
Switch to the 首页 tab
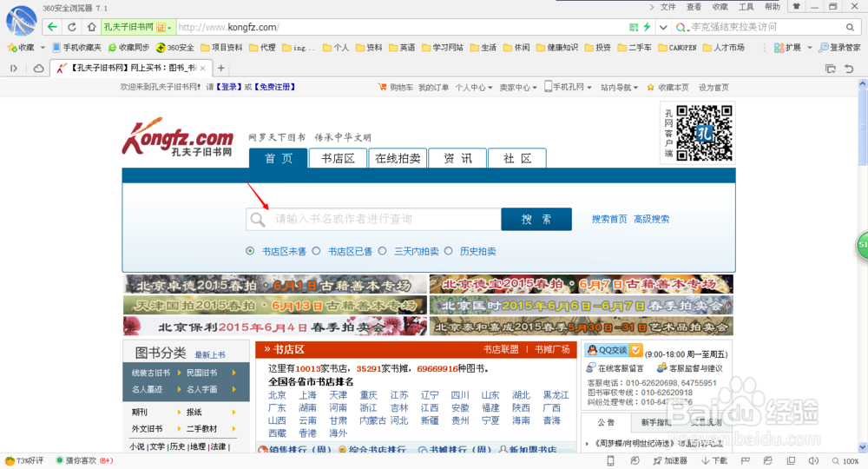[279, 158]
